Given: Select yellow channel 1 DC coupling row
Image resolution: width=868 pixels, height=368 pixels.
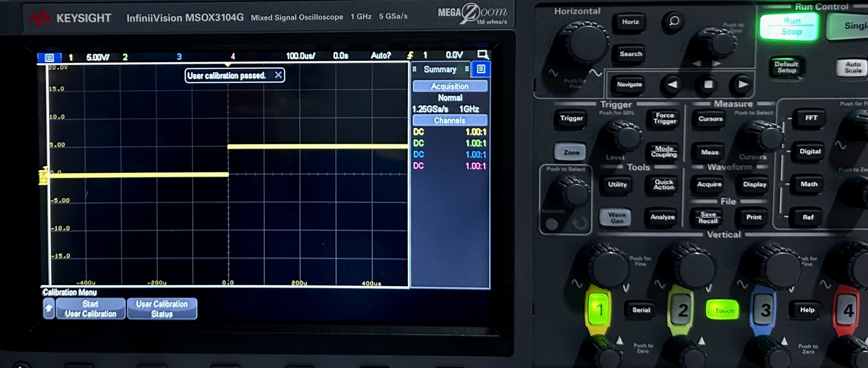Looking at the screenshot, I should (x=450, y=132).
